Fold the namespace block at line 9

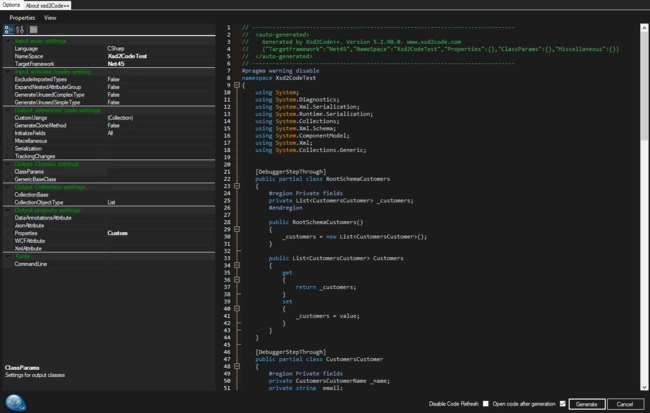(x=237, y=85)
